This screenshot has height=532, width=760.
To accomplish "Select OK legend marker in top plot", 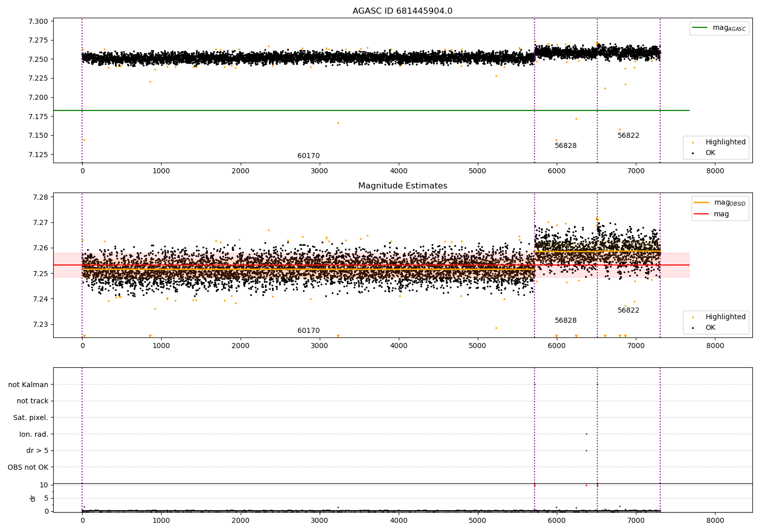I will (693, 153).
